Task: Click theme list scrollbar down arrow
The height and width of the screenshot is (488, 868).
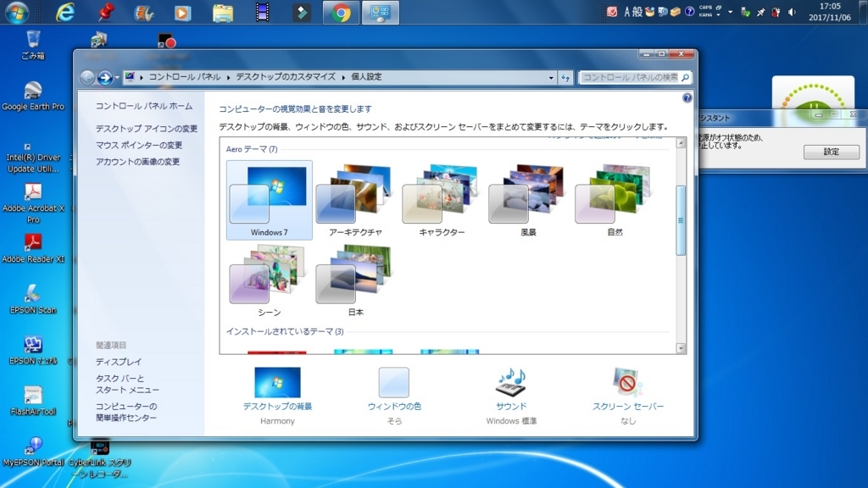Action: click(x=681, y=348)
